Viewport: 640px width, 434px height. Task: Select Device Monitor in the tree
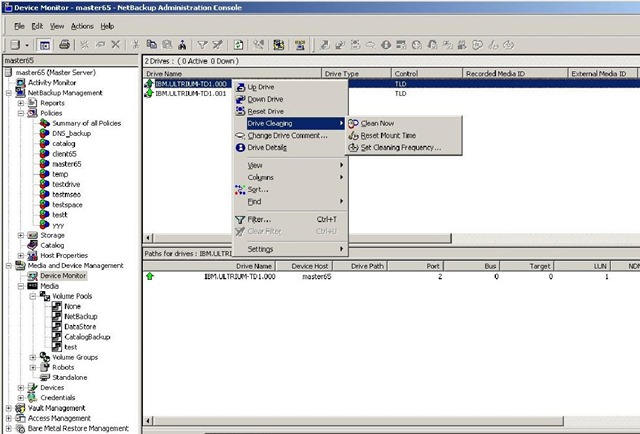click(63, 276)
